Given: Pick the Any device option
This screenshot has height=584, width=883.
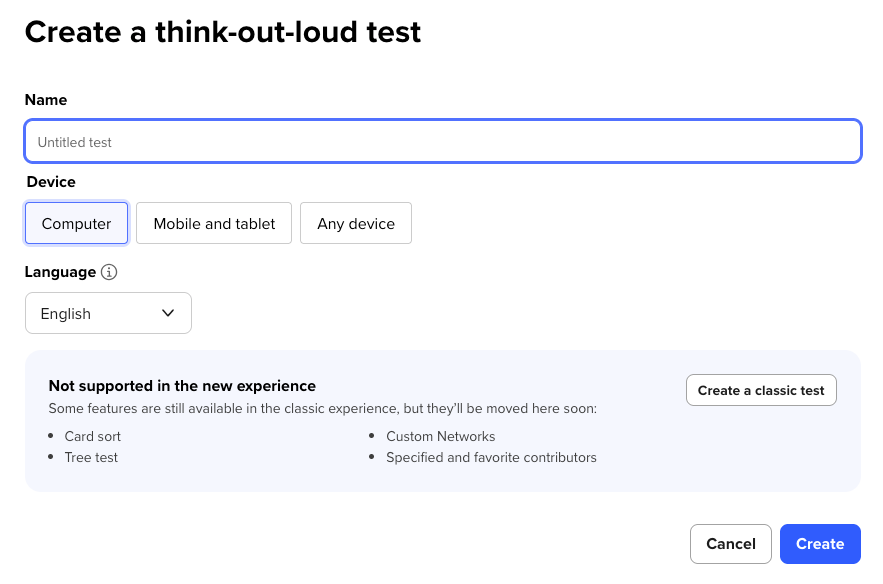Looking at the screenshot, I should pos(356,223).
